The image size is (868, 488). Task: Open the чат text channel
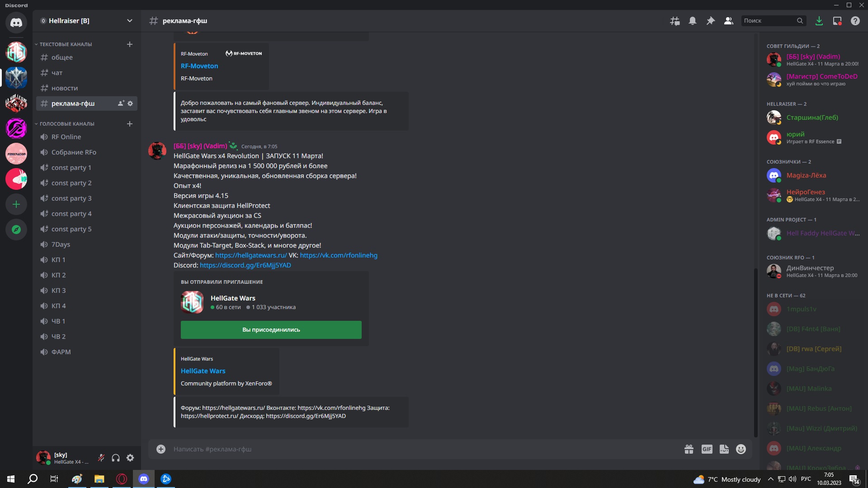click(x=87, y=73)
